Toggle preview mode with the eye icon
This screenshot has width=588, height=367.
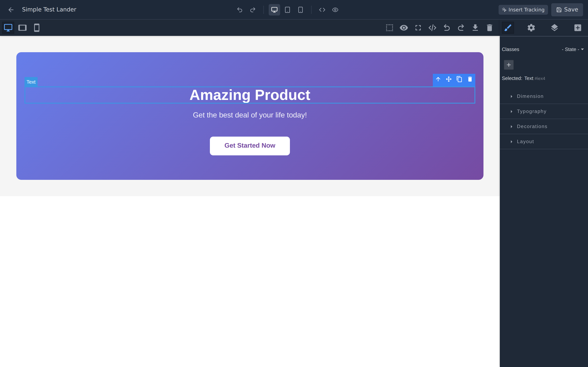404,28
